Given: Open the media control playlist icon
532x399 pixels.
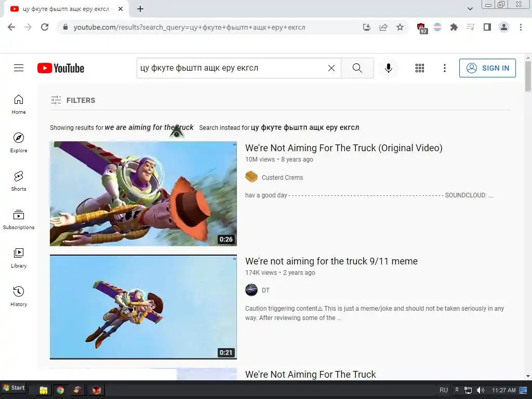Looking at the screenshot, I should pyautogui.click(x=470, y=27).
